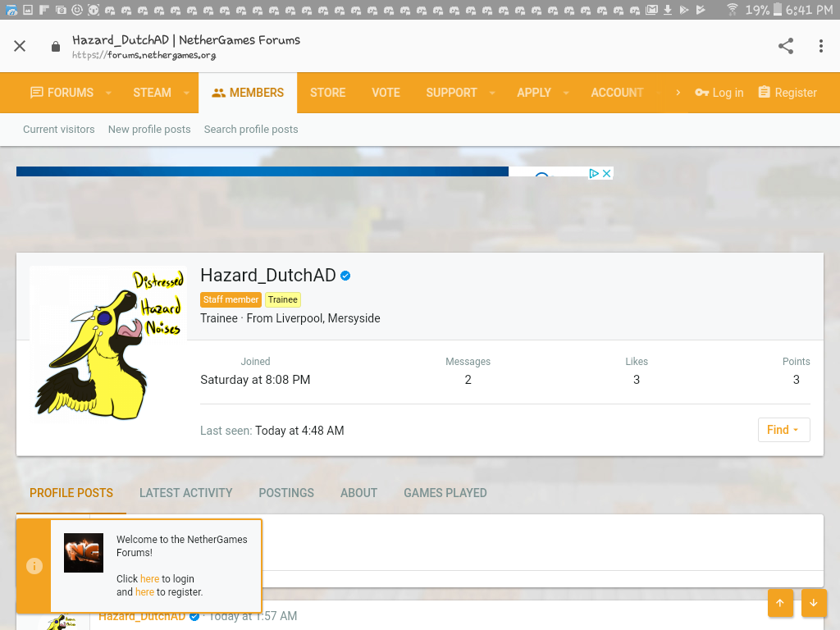This screenshot has height=630, width=840.
Task: Click the Log in link
Action: coord(719,93)
